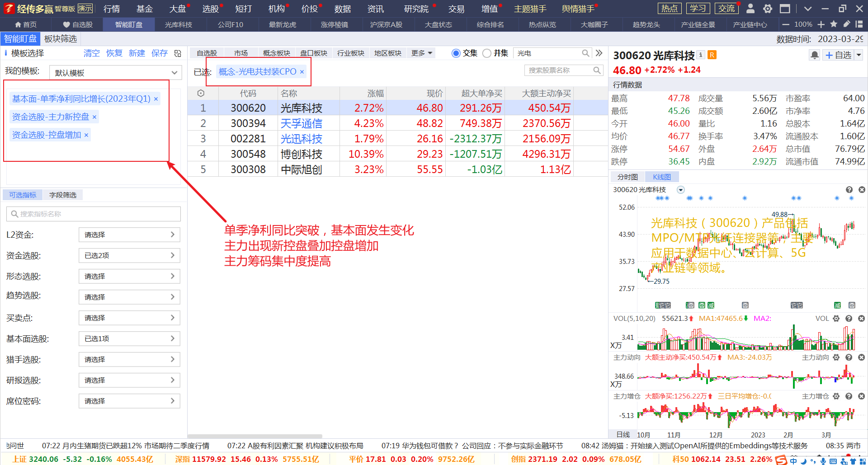This screenshot has width=868, height=465.
Task: Click the info icon beside 光库科技 title
Action: tap(701, 55)
